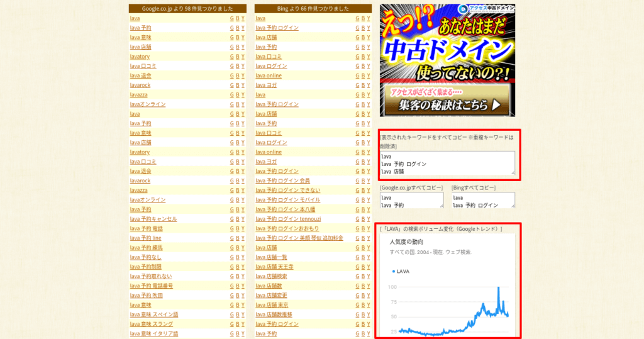Open the 'lava 予約 line' keyword link

tap(145, 238)
